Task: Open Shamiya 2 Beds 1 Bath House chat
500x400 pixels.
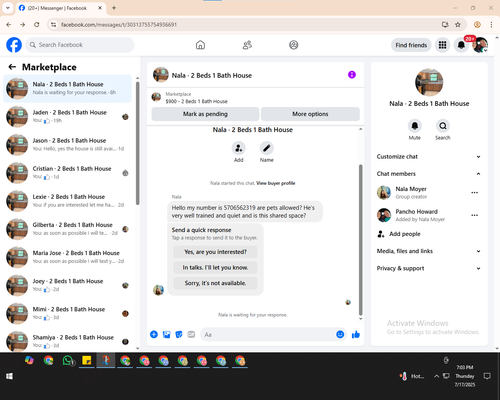Action: (68, 341)
